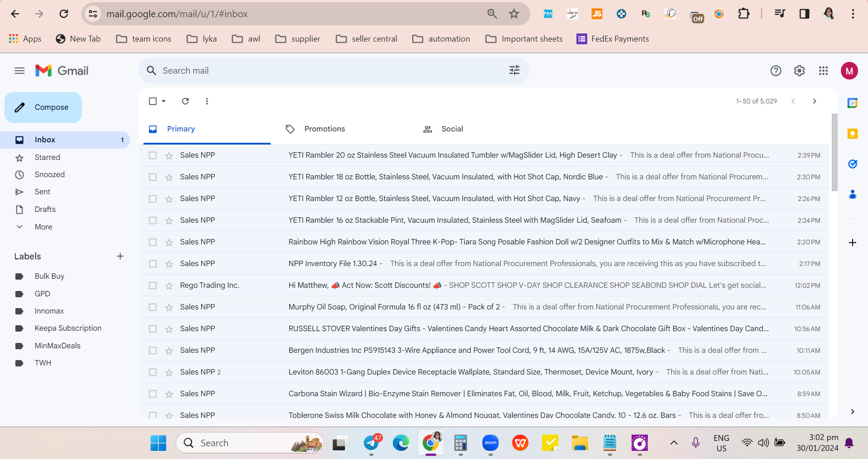Open the Gmail main menu hamburger icon
This screenshot has height=459, width=868.
[x=19, y=70]
